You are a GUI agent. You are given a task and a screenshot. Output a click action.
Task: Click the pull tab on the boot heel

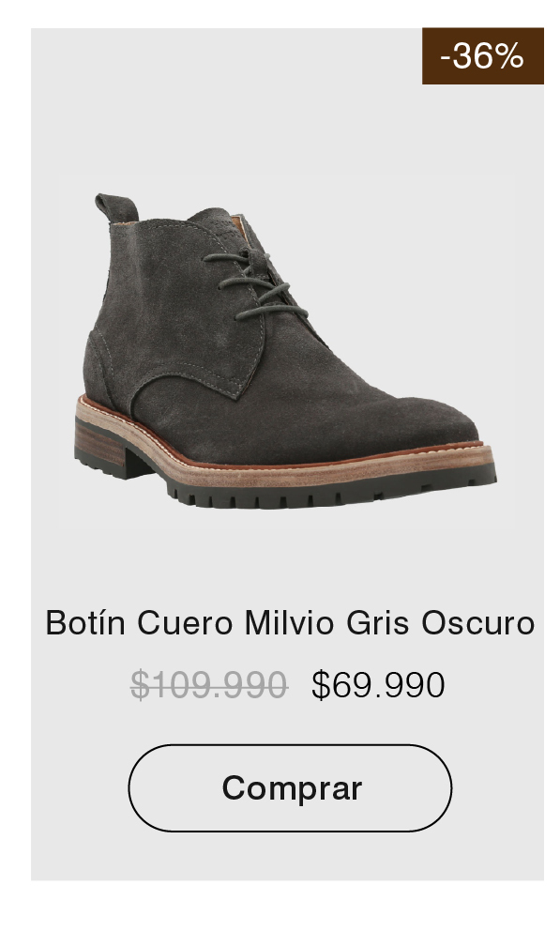tap(116, 207)
